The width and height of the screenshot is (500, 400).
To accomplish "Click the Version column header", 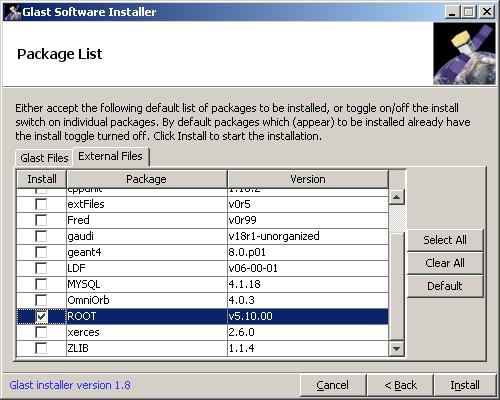I will pos(308,179).
